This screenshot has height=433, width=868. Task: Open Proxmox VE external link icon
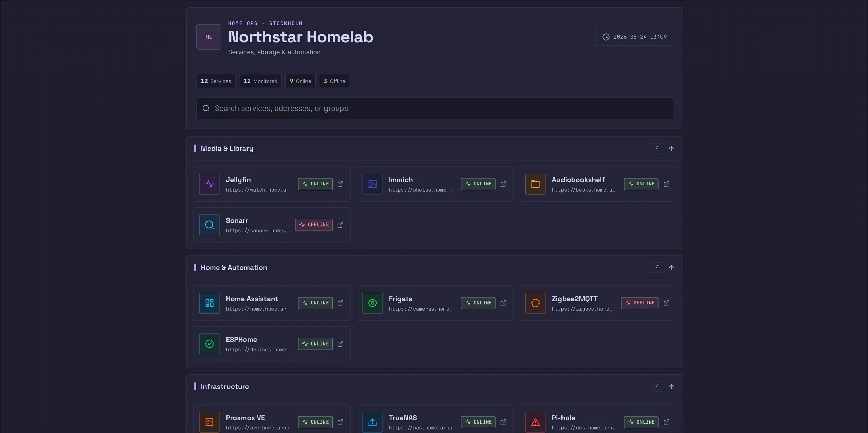(340, 422)
